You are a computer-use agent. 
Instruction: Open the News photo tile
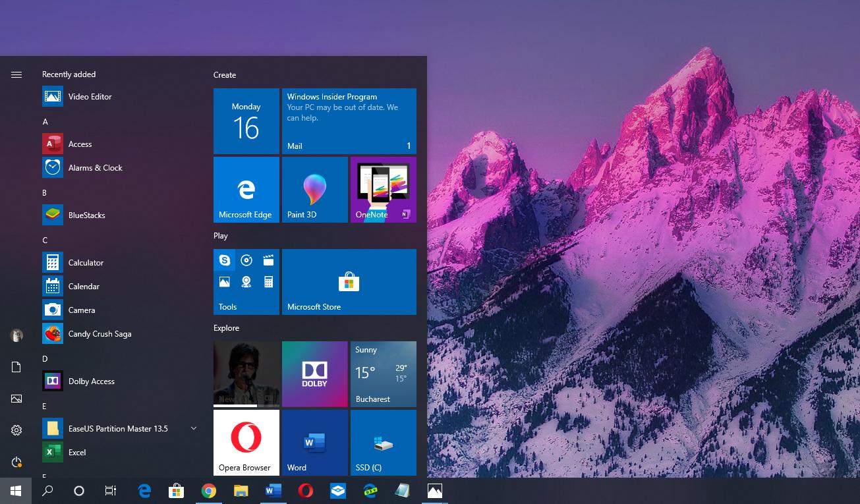coord(246,374)
